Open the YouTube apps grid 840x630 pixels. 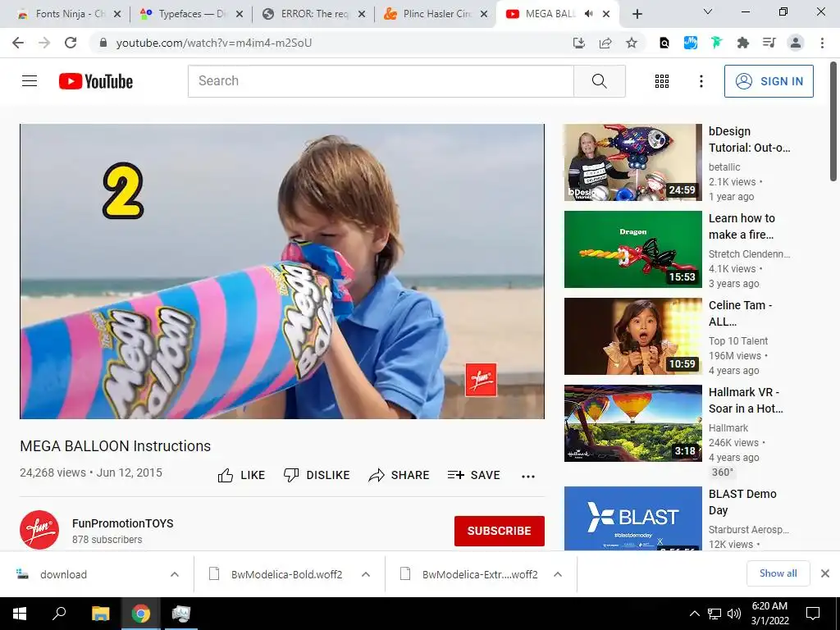coord(662,81)
